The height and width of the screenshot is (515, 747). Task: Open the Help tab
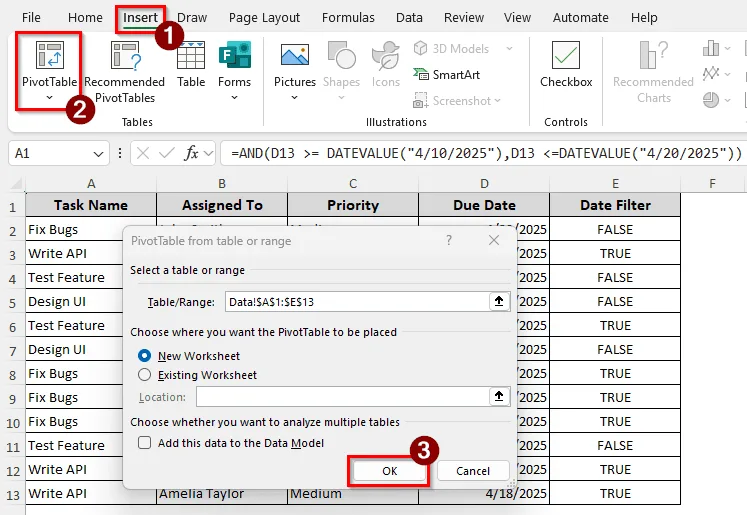[644, 18]
